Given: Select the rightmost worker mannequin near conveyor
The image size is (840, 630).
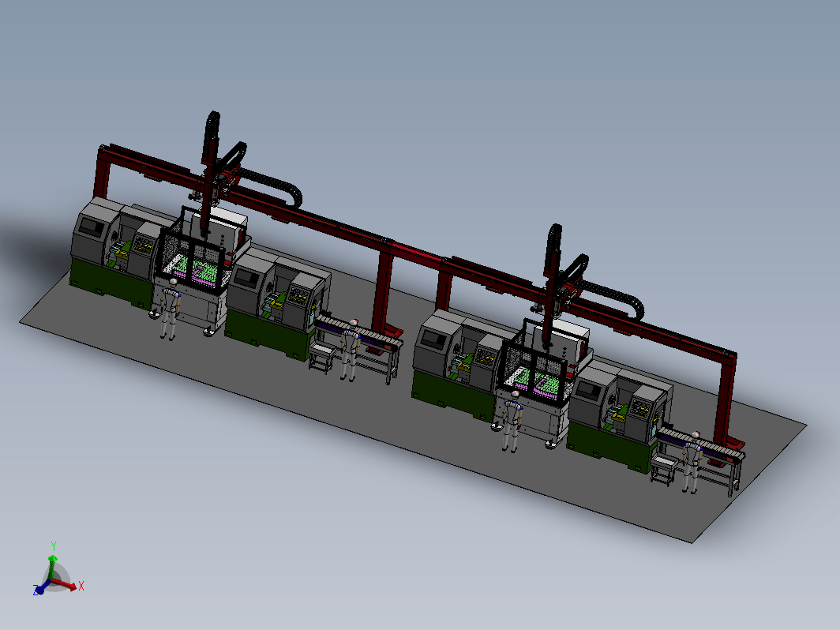Looking at the screenshot, I should coord(692,463).
